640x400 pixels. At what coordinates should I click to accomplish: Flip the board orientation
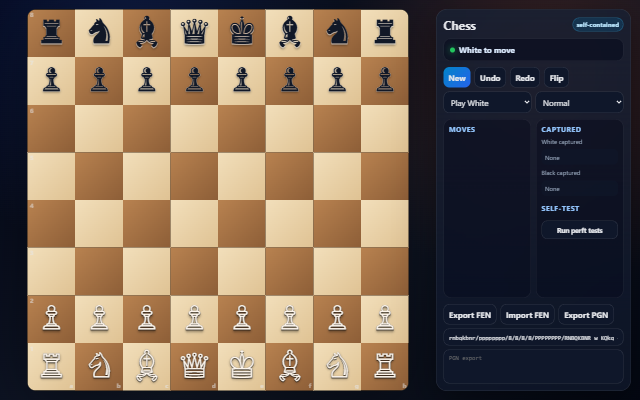pyautogui.click(x=556, y=78)
